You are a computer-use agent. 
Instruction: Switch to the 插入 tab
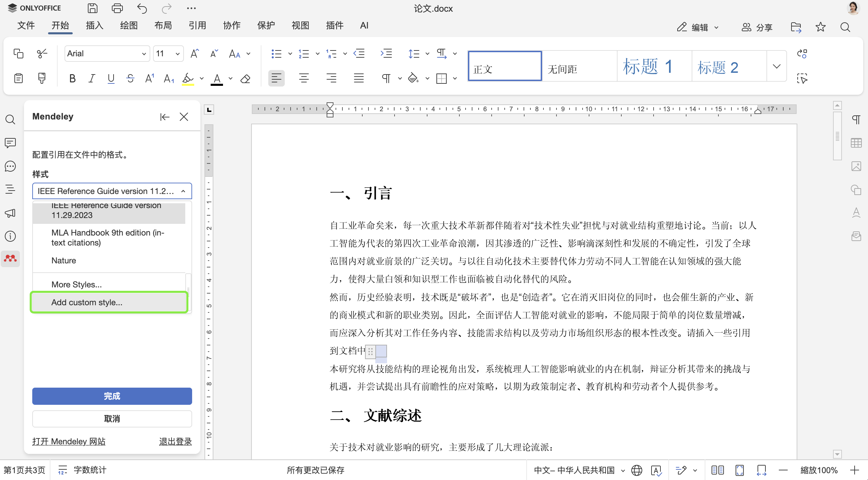click(x=95, y=25)
